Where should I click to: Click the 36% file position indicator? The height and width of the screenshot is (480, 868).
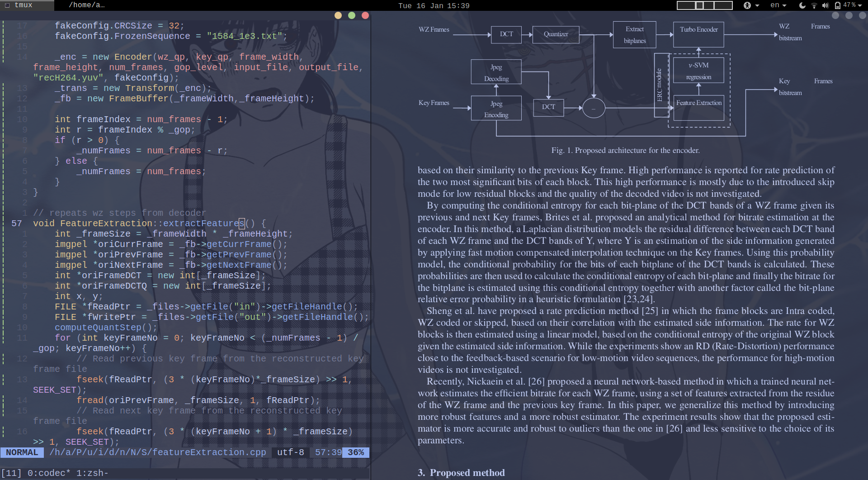point(356,452)
